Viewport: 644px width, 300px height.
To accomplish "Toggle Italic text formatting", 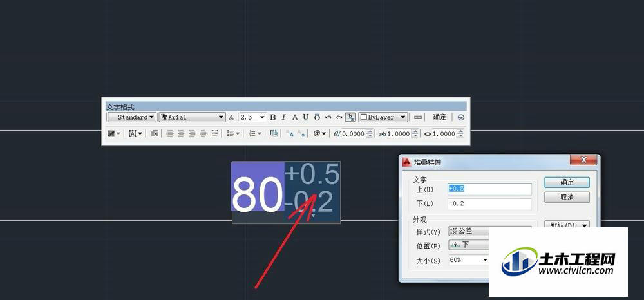I will click(x=283, y=117).
